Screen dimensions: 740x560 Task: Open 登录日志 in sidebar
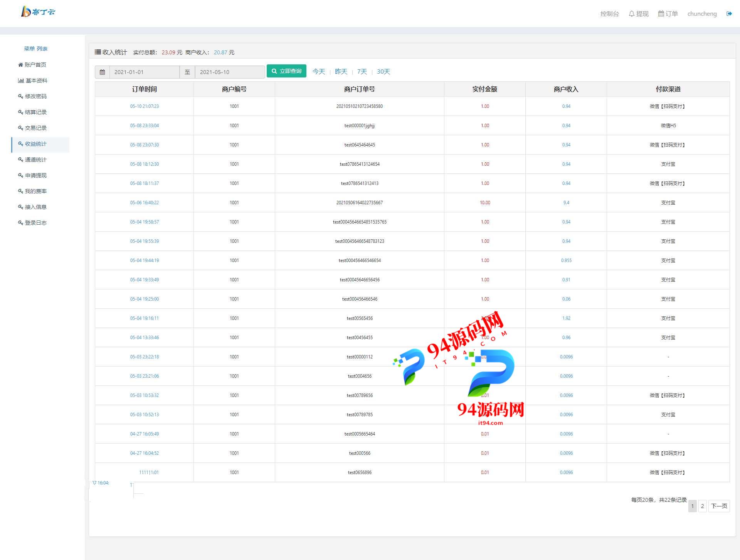tap(32, 223)
